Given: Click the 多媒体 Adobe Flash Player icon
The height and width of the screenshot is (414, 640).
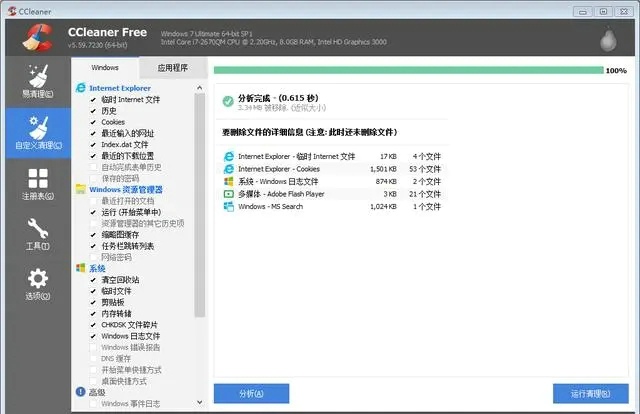Looking at the screenshot, I should point(229,194).
